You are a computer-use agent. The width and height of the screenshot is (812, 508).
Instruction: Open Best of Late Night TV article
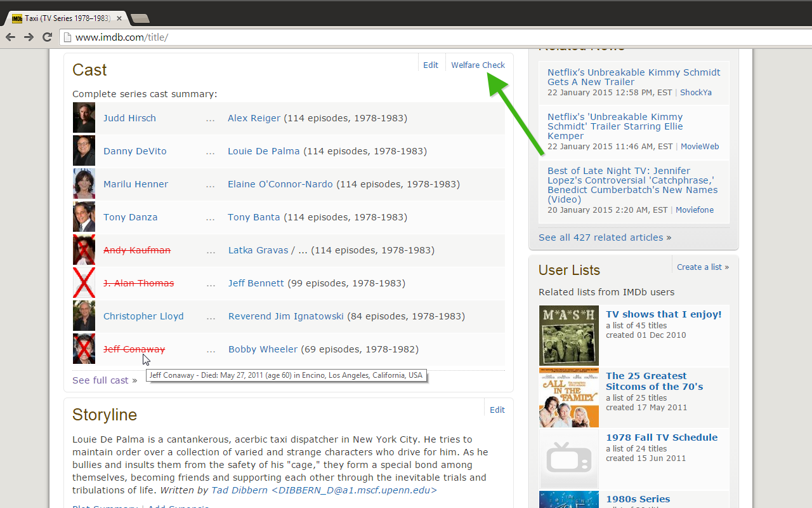point(632,185)
